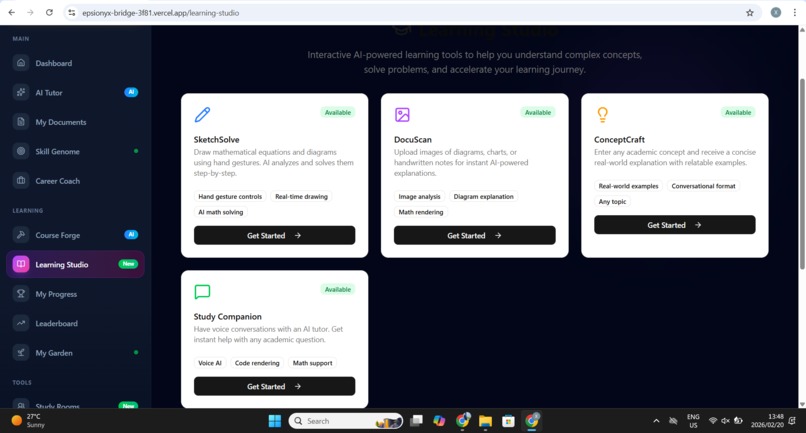Image resolution: width=806 pixels, height=433 pixels.
Task: Click the Study Companion chat bubble icon
Action: pos(202,292)
